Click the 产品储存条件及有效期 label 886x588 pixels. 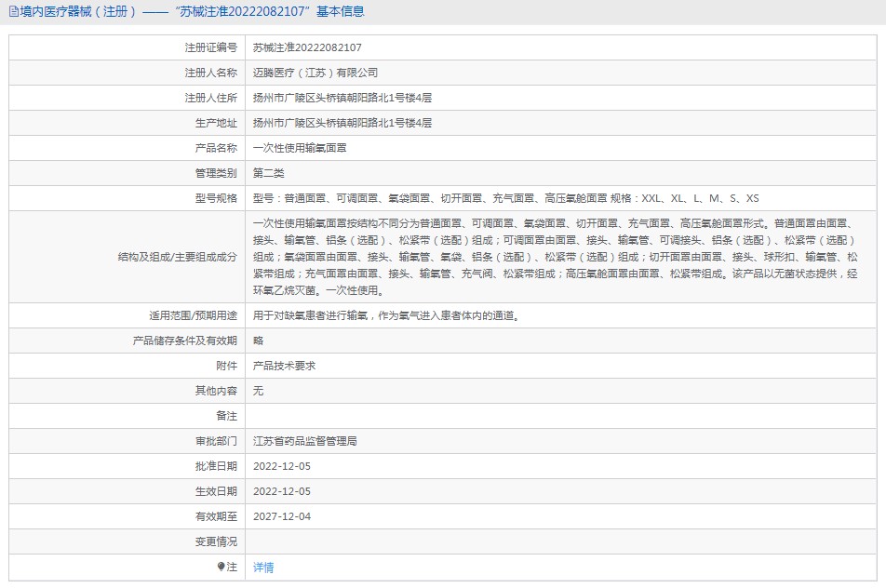coord(185,341)
